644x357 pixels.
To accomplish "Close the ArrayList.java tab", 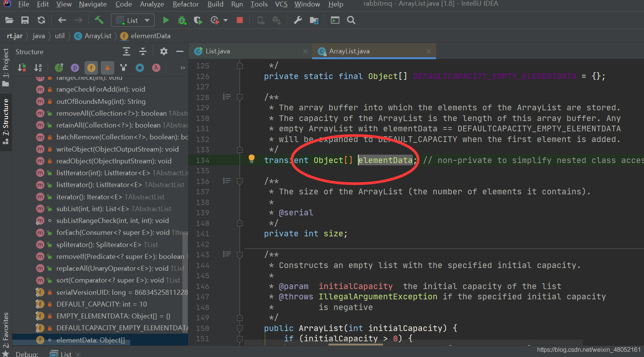I will click(429, 51).
